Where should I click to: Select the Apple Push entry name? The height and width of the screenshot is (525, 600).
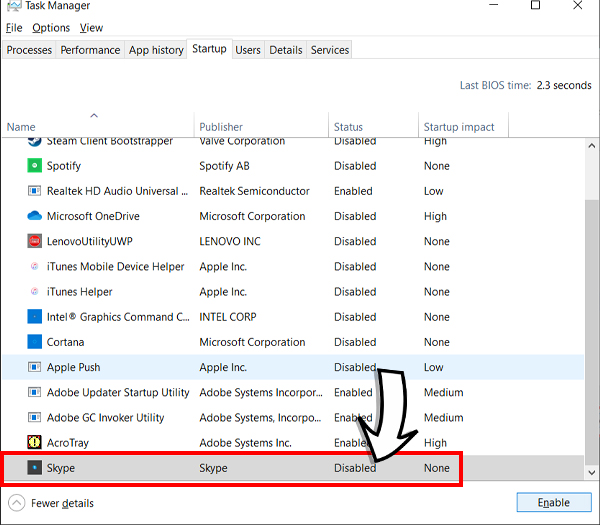click(73, 367)
